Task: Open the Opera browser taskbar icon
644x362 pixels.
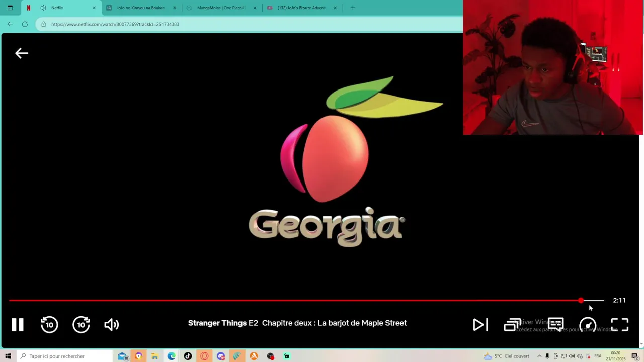Action: pos(204,356)
